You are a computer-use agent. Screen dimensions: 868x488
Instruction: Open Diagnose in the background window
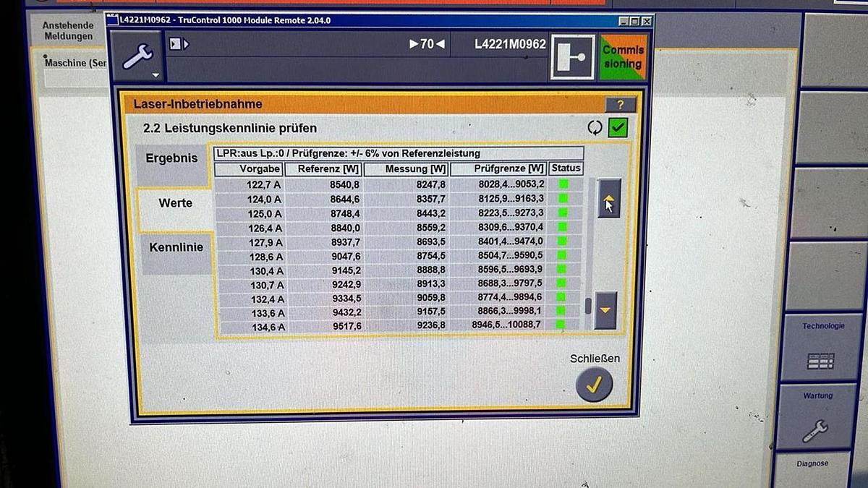pyautogui.click(x=813, y=468)
